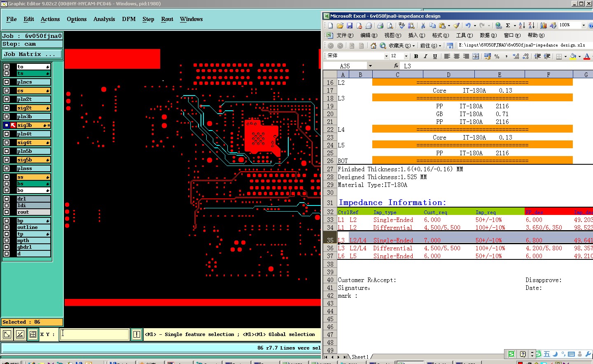Image resolution: width=593 pixels, height=364 pixels.
Task: Click the Save icon in Excel toolbar
Action: pos(350,26)
